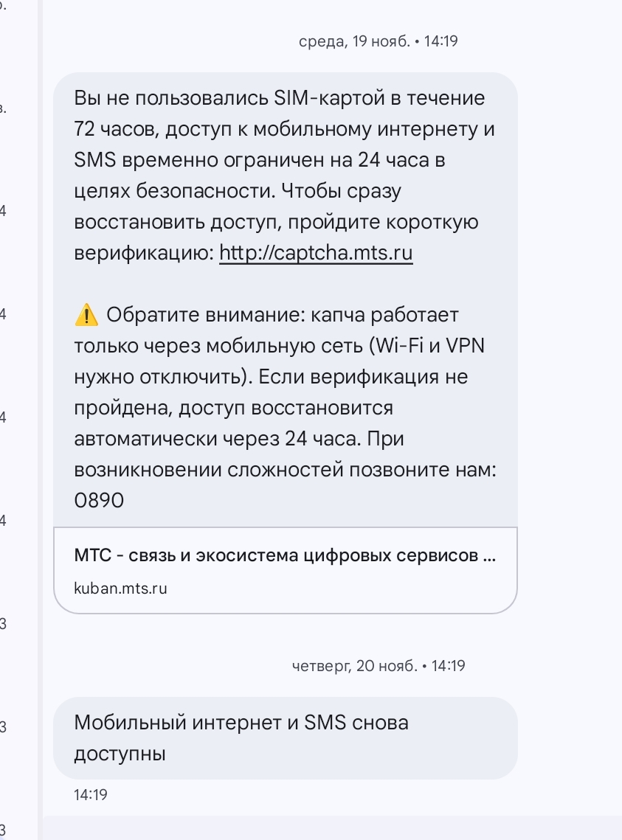This screenshot has height=840, width=622.
Task: Click "возникновении сложностей позвоните нам" line
Action: point(284,471)
